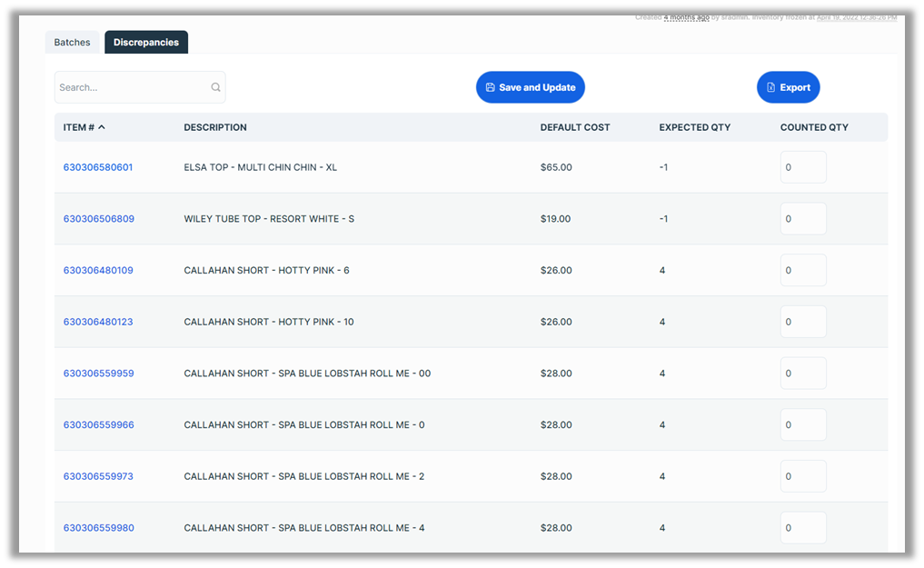The height and width of the screenshot is (568, 924).
Task: Click the Export button
Action: [x=788, y=87]
